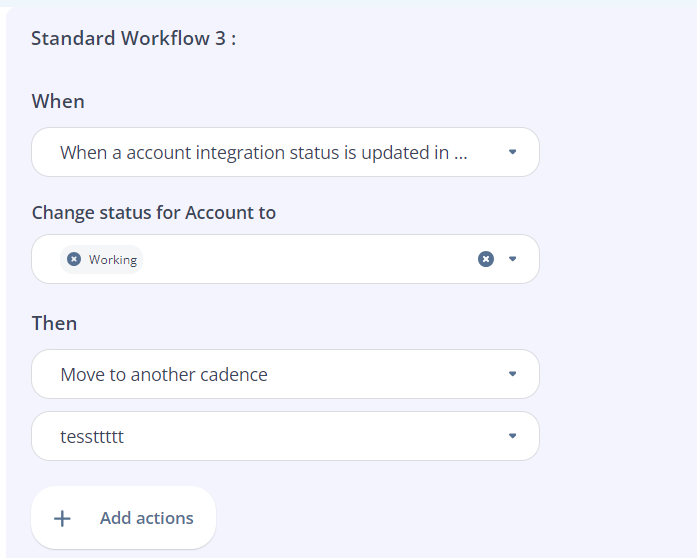
Task: Click the Change status for Account to label
Action: (x=154, y=213)
